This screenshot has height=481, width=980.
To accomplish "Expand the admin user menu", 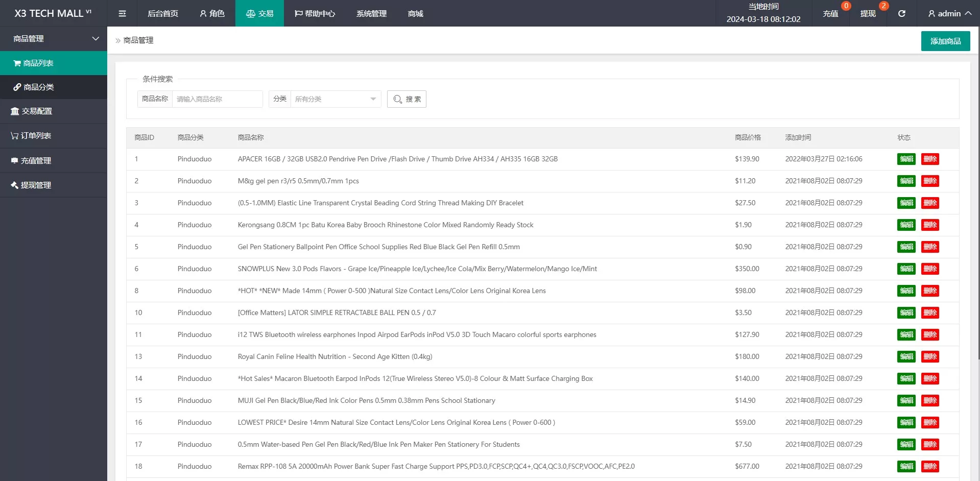I will coord(949,14).
